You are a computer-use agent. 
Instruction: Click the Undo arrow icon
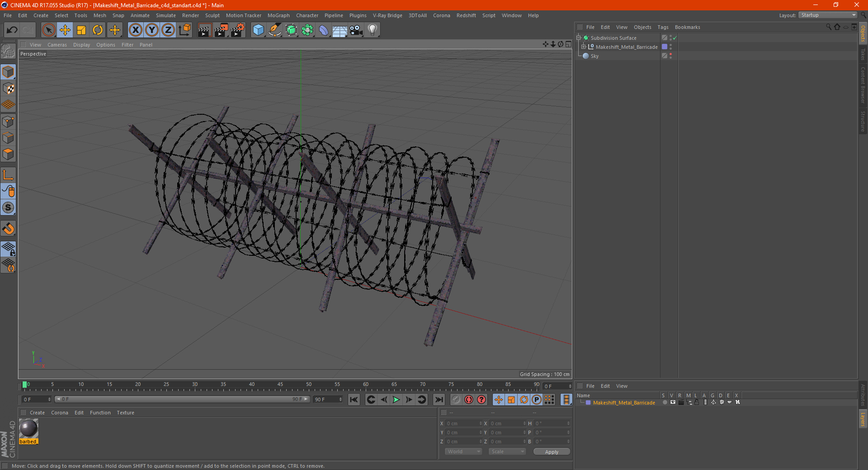pyautogui.click(x=12, y=30)
